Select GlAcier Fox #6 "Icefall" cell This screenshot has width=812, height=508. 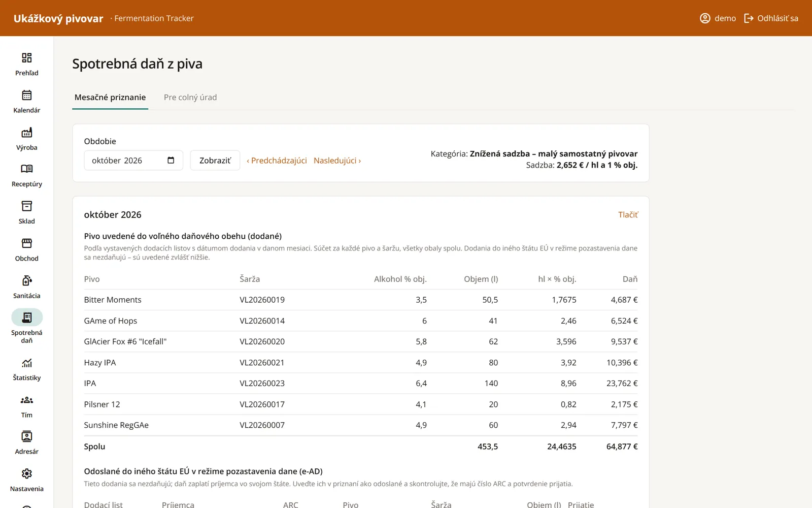pyautogui.click(x=125, y=342)
